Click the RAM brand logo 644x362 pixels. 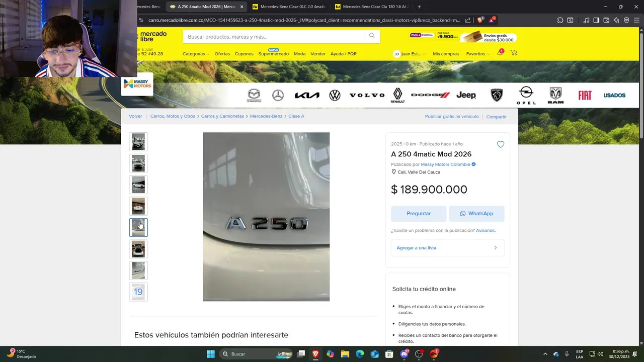(x=555, y=95)
